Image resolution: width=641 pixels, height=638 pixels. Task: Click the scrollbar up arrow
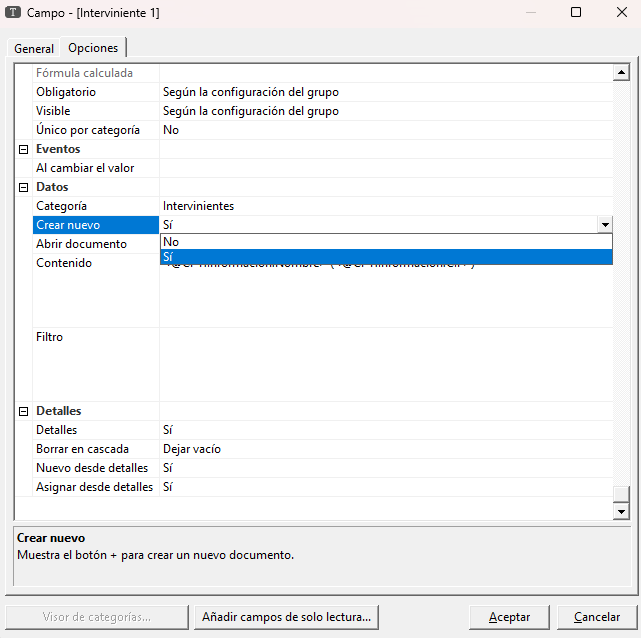pos(621,73)
